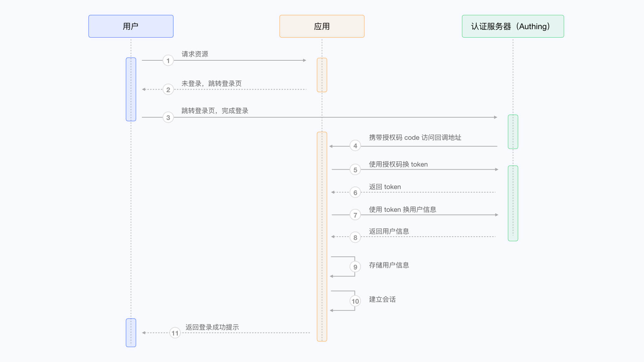Click the 使用授权码换 token label
The width and height of the screenshot is (644, 362).
pyautogui.click(x=398, y=164)
